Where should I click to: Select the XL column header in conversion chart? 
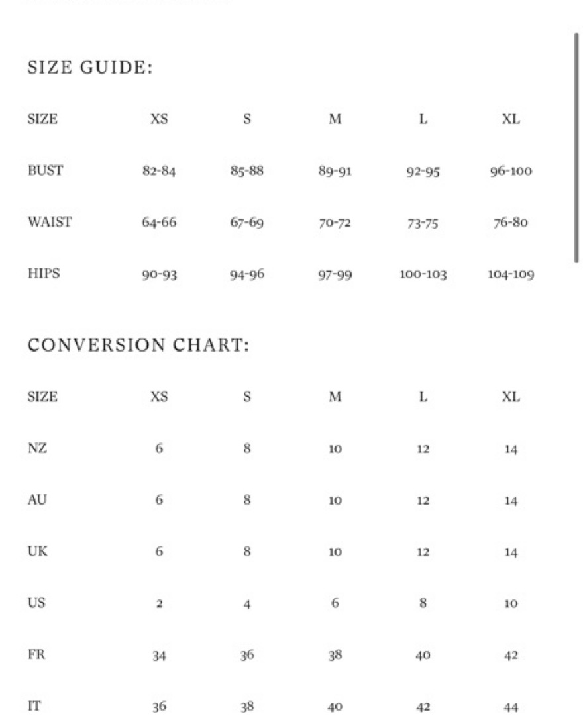[x=511, y=397]
